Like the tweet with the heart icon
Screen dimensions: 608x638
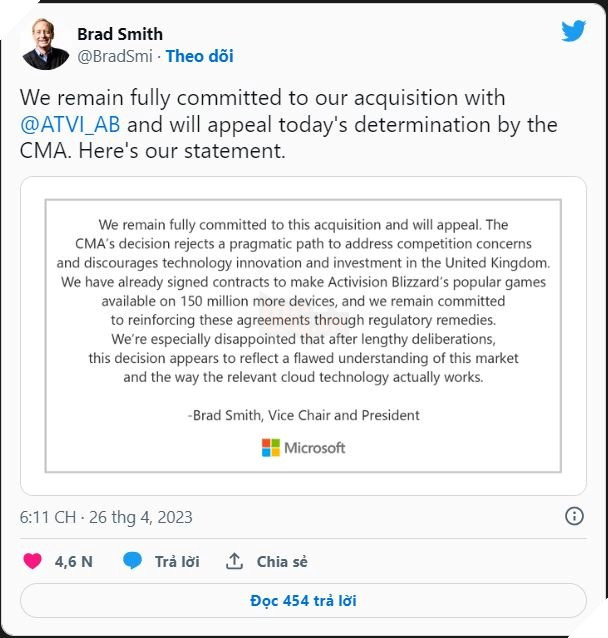tap(32, 561)
